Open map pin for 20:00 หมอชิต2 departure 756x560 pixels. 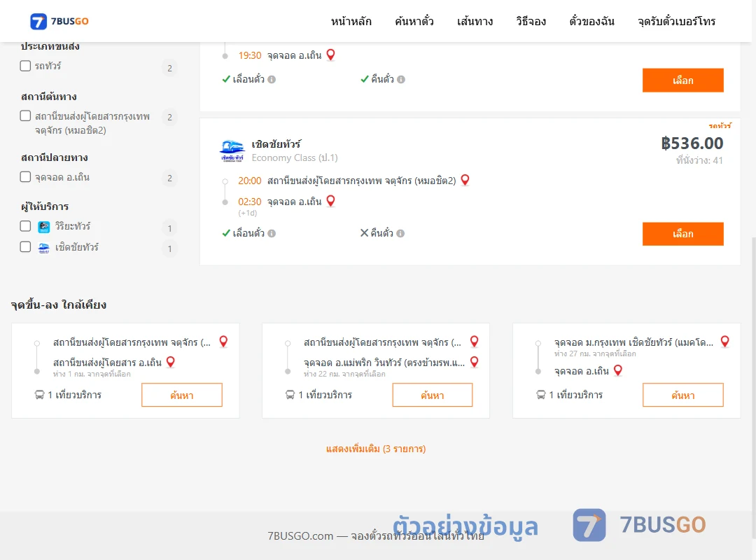pos(465,181)
